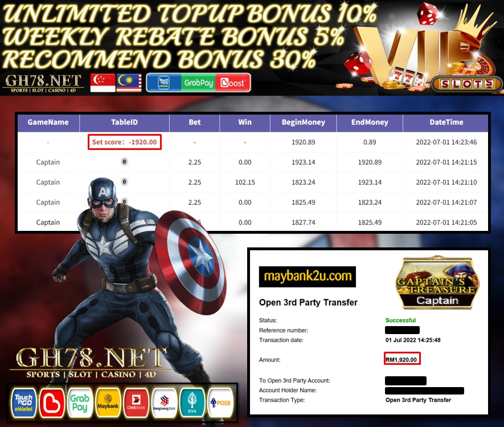This screenshot has height=427, width=504.
Task: Click the "RECOMMEND BONUS 30%" banner text
Action: [159, 59]
